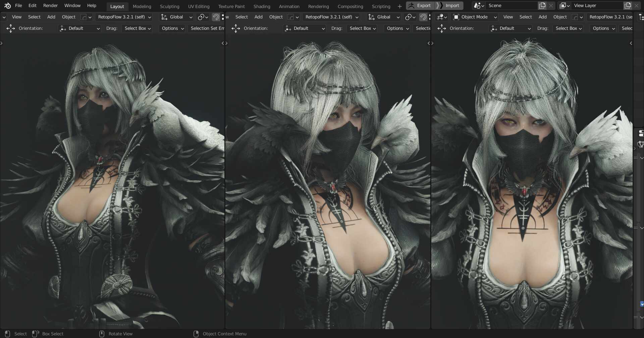Switch to the Scripting workspace tab
The width and height of the screenshot is (644, 338).
point(381,6)
